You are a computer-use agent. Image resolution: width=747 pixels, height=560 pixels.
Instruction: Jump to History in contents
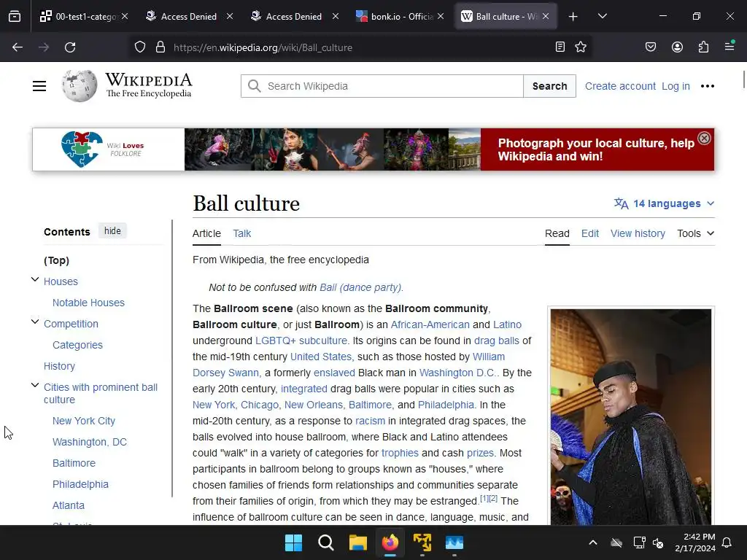pos(60,366)
